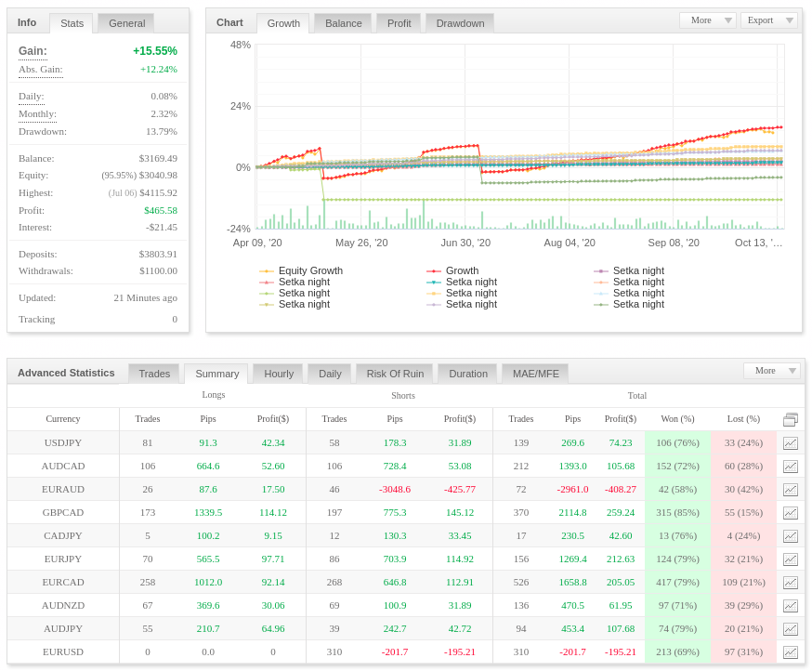Click the Currency column header

click(x=62, y=418)
